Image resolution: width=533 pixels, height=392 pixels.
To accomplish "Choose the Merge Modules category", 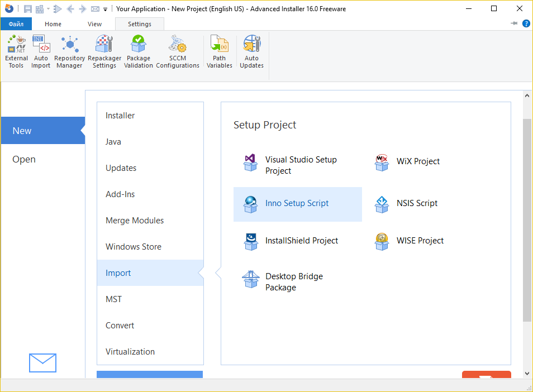I will tap(150, 221).
